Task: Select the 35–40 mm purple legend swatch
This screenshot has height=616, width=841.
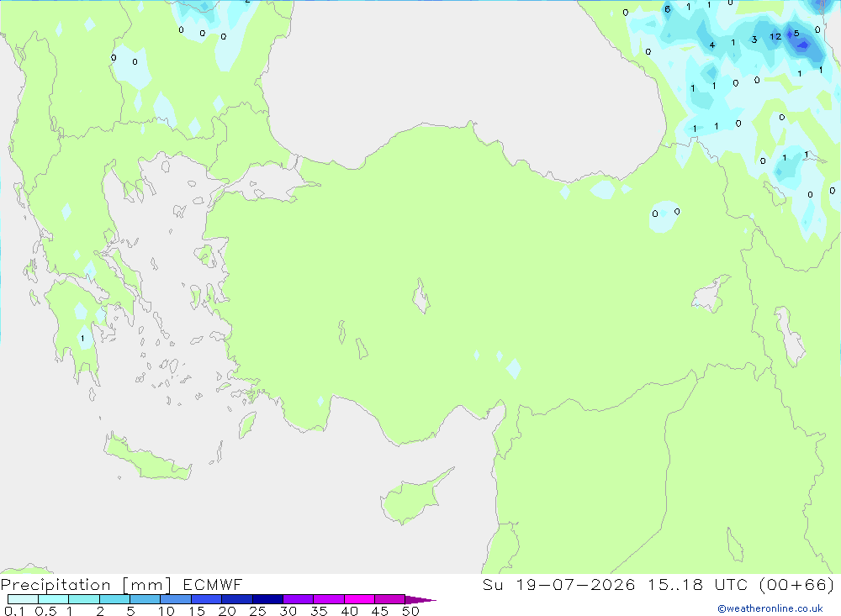Action: 329,599
